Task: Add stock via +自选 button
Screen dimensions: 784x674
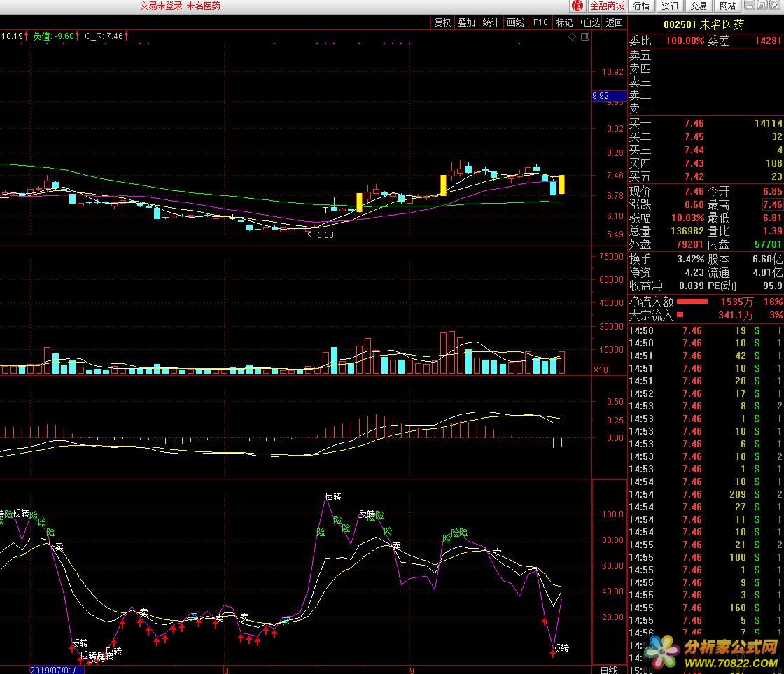Action: [589, 22]
